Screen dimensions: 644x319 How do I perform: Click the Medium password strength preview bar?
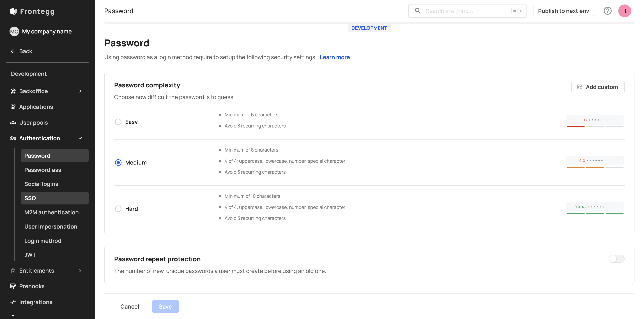595,162
